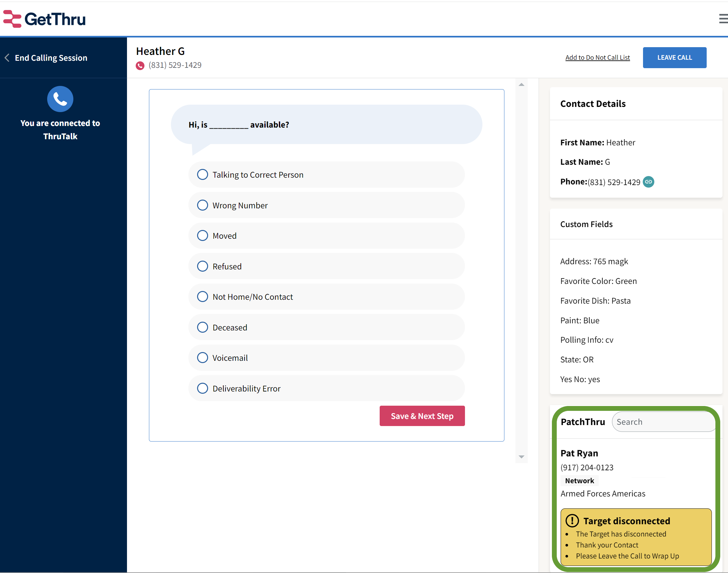Click Save & Next Step button

422,416
